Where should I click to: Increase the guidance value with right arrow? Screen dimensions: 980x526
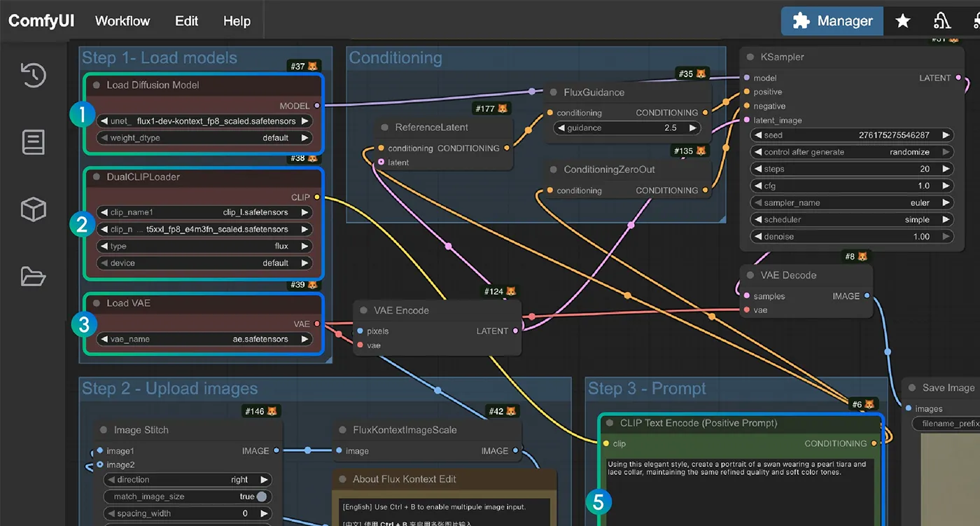[693, 128]
